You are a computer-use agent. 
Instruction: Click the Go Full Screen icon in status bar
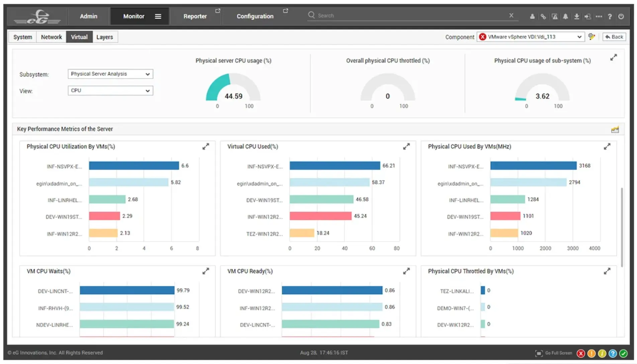click(x=539, y=353)
